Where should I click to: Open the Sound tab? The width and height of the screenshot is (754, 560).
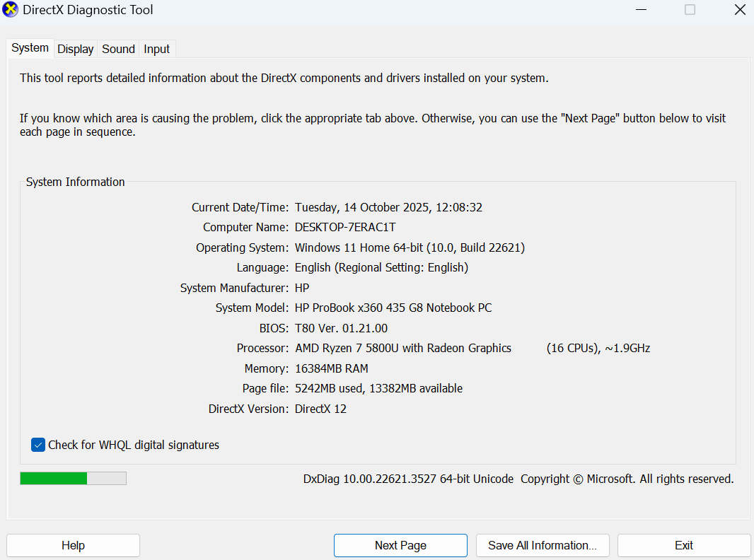pyautogui.click(x=118, y=49)
